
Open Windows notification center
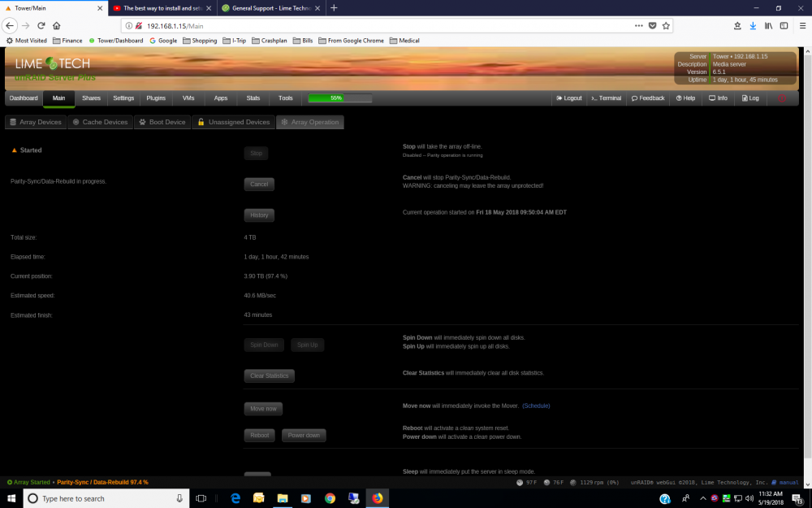pyautogui.click(x=797, y=499)
